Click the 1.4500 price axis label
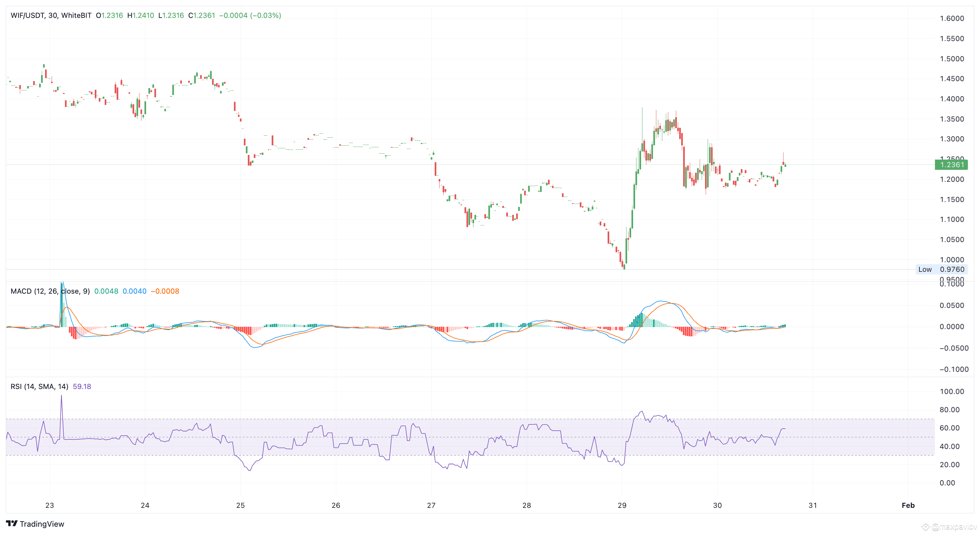980x534 pixels. (952, 79)
